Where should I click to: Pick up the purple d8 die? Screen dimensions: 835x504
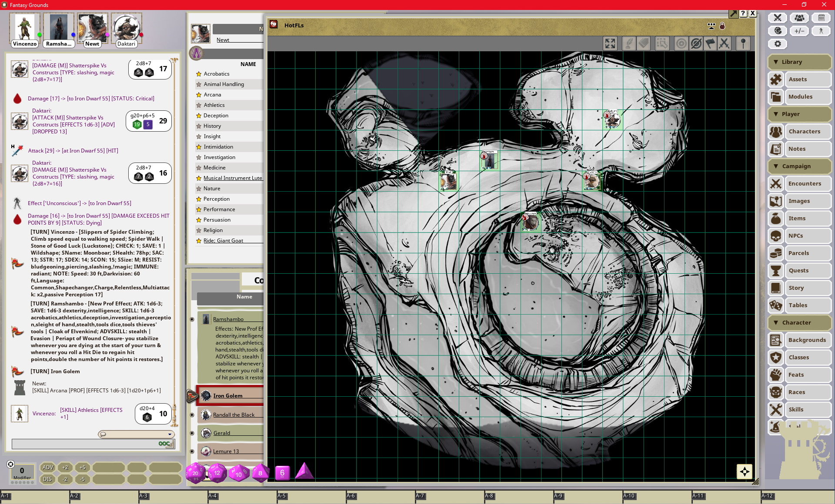(x=260, y=473)
